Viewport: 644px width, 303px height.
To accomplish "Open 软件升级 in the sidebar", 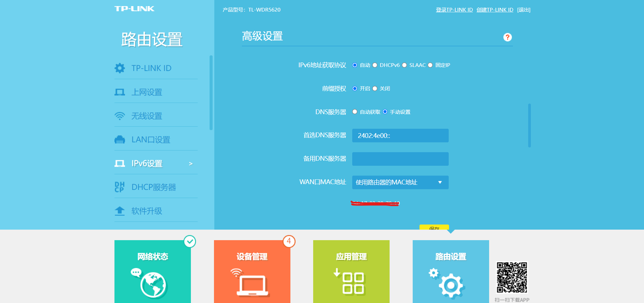I will tap(156, 211).
